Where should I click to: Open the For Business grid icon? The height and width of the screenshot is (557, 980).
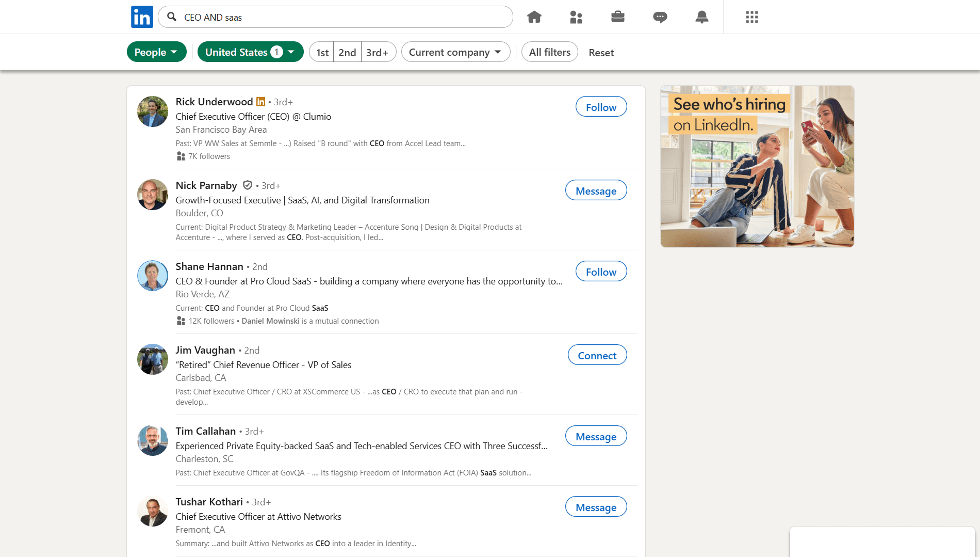752,17
